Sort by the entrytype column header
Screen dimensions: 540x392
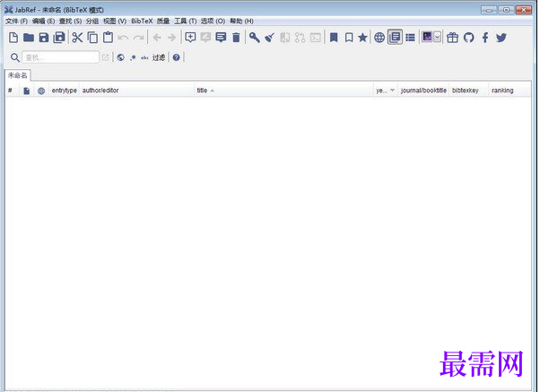point(64,91)
